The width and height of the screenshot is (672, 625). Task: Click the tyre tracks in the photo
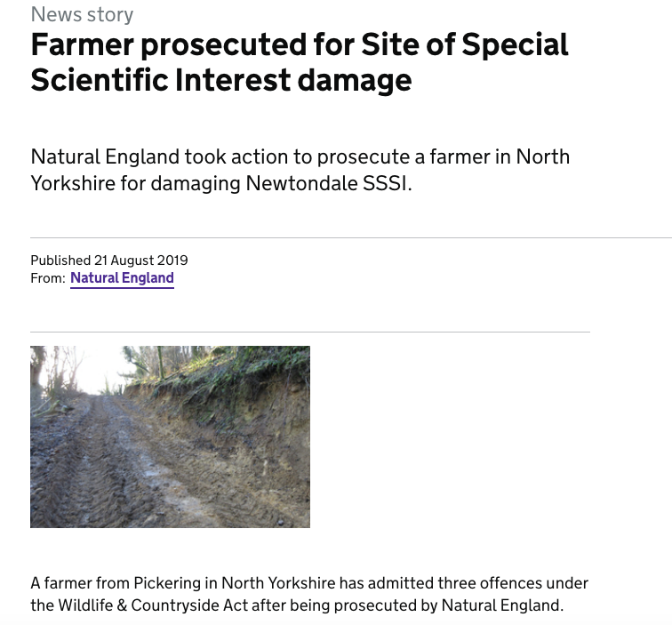click(98, 471)
